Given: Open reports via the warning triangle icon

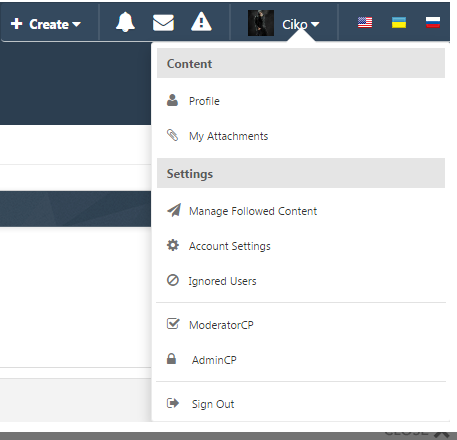Looking at the screenshot, I should [201, 22].
